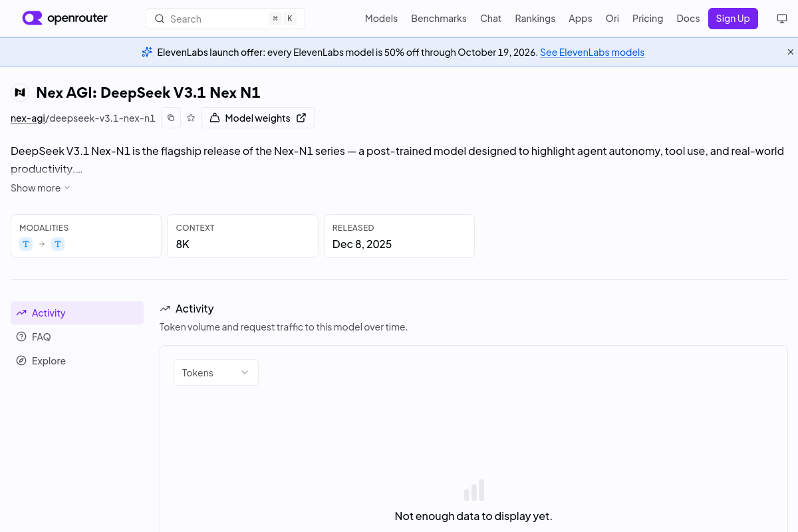
Task: Click the FAQ question mark icon
Action: tap(21, 336)
